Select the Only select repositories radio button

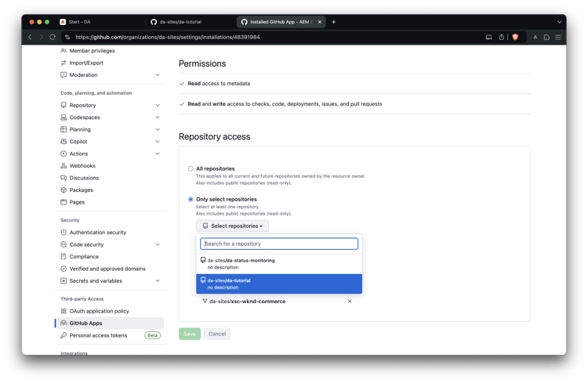[x=191, y=200]
